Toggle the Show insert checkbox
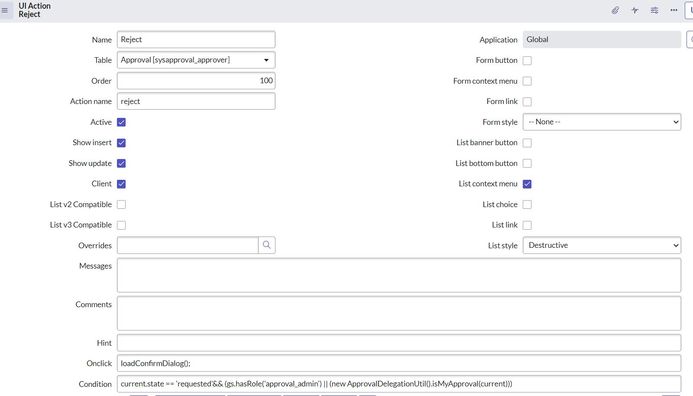The height and width of the screenshot is (396, 693). click(x=122, y=143)
